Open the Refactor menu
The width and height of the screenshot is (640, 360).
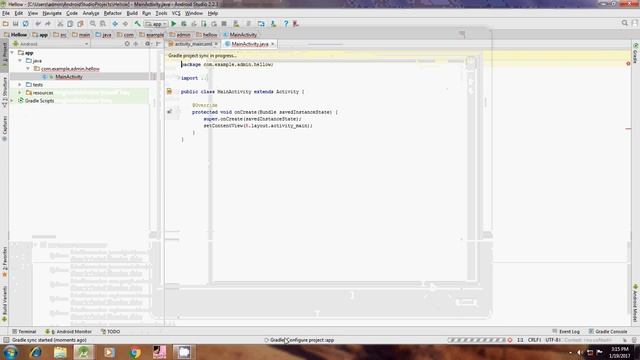click(x=112, y=13)
